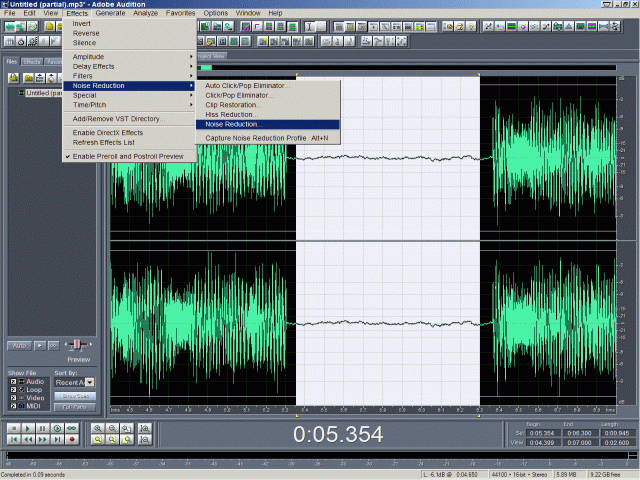
Task: Click Go to Beginning transport button
Action: tap(13, 440)
